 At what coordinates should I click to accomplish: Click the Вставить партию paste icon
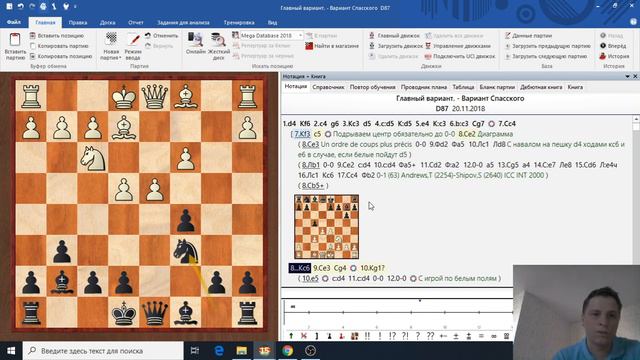point(15,40)
